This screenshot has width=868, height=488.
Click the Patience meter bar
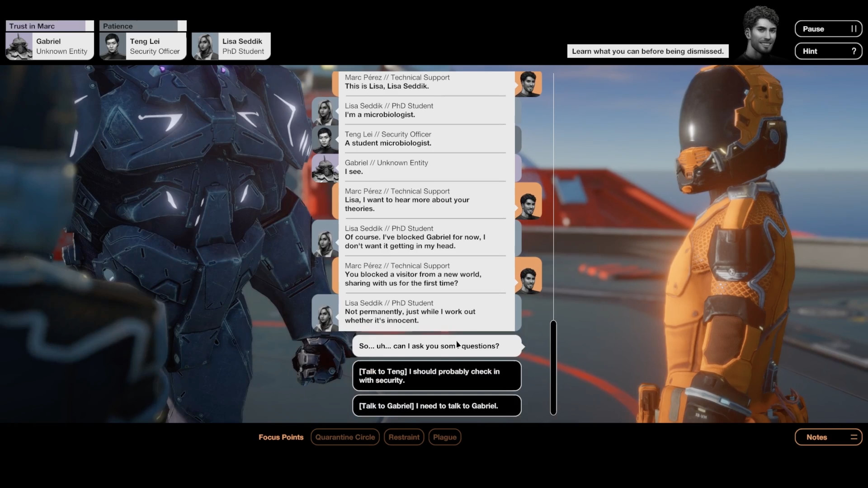142,26
